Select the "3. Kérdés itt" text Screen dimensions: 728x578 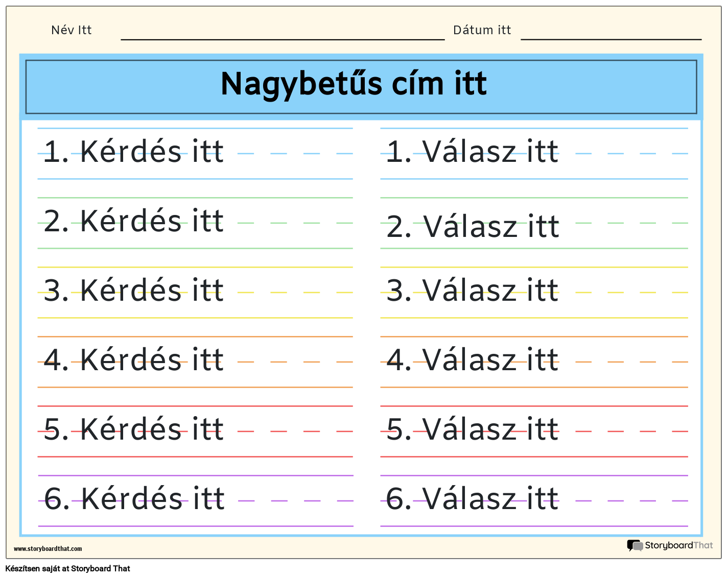134,291
